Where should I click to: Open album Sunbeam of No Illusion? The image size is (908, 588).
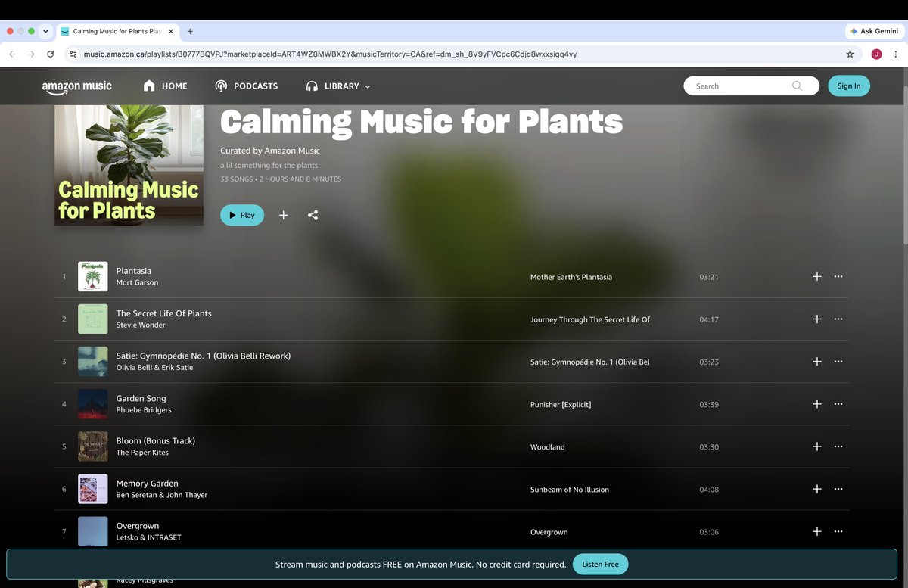point(570,489)
